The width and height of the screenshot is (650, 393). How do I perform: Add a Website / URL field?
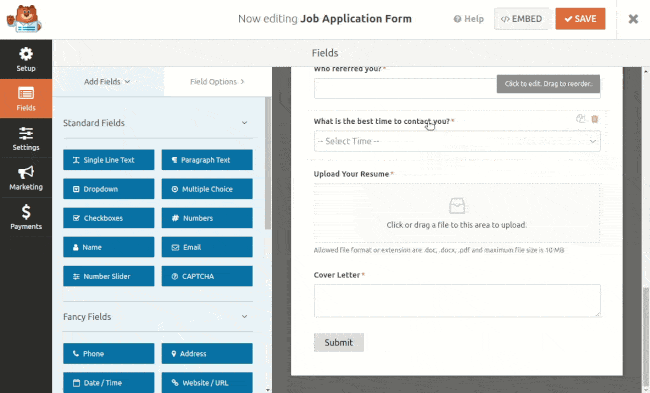[x=207, y=383]
